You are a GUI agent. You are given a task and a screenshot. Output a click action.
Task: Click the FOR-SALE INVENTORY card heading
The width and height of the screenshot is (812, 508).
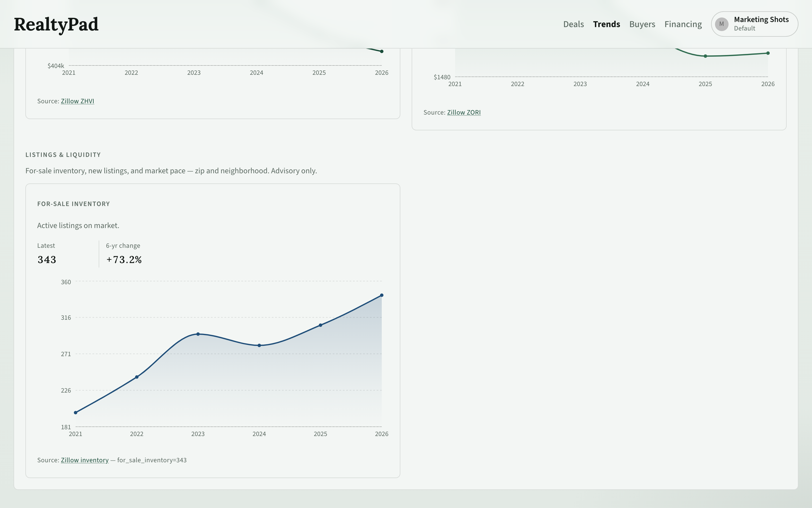coord(74,204)
